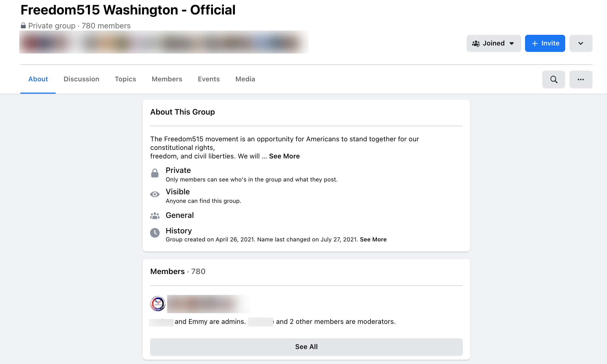
Task: Open the Members tab
Action: coord(167,79)
